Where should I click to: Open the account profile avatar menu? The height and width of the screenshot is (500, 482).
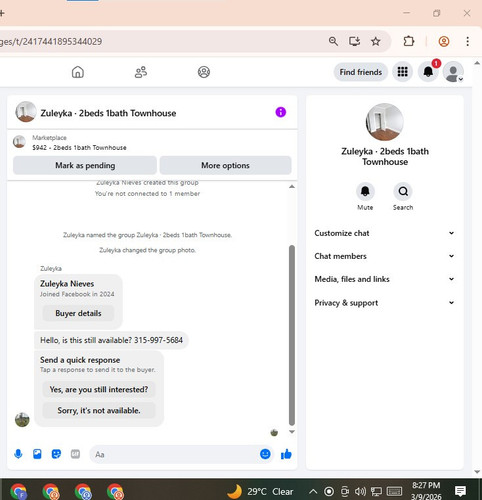(x=453, y=72)
